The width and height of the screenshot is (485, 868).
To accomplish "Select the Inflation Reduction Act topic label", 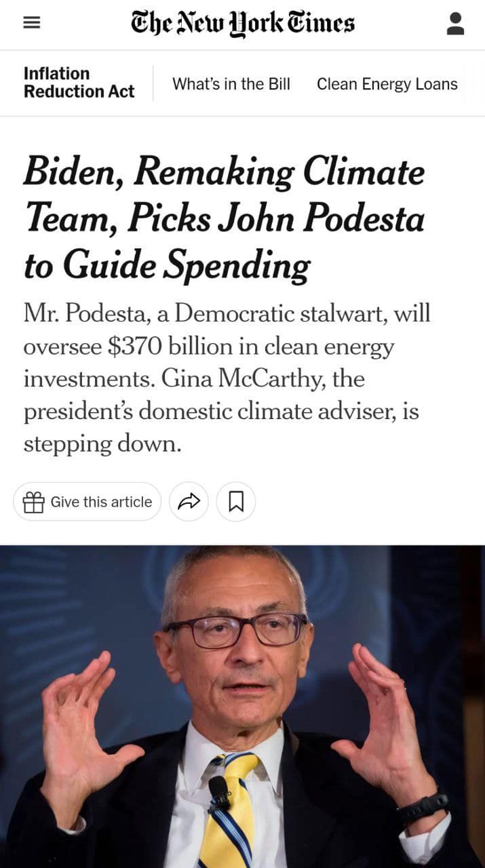I will pyautogui.click(x=78, y=83).
